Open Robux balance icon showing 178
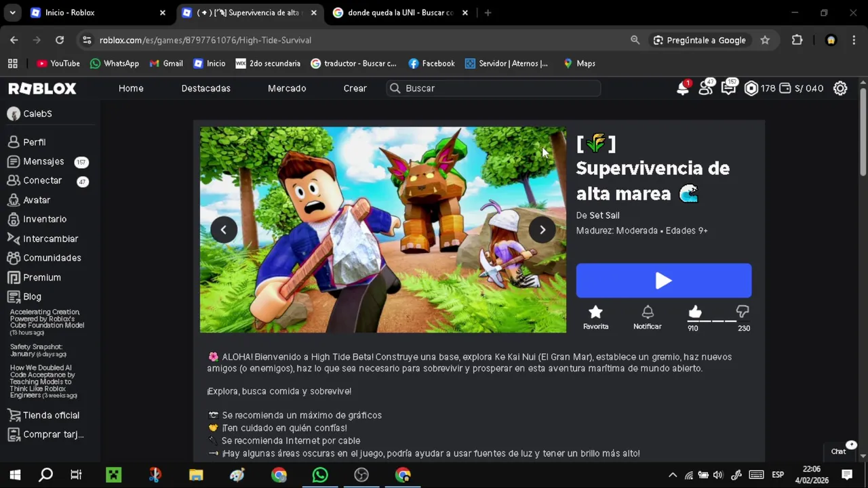 (751, 88)
